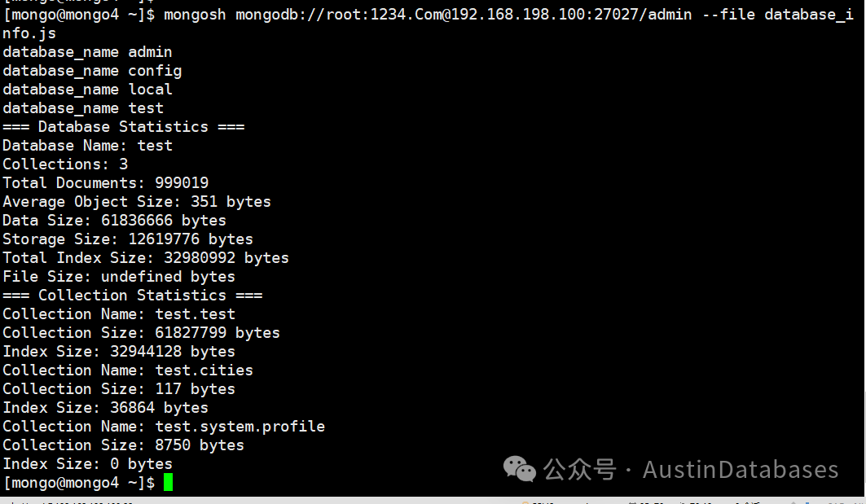Click the 'Average Object Size: 351 bytes' line
This screenshot has height=504, width=866.
(x=137, y=202)
